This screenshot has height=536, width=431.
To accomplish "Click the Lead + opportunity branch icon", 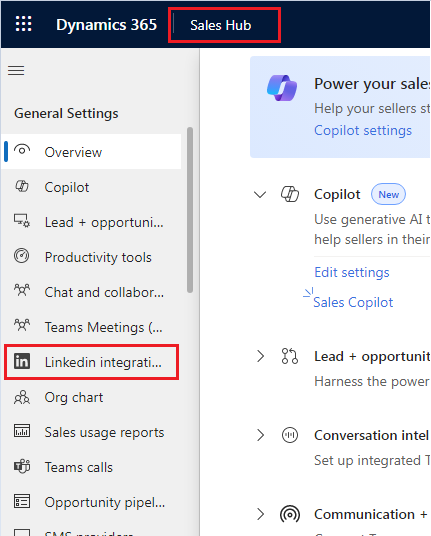I will (x=290, y=356).
